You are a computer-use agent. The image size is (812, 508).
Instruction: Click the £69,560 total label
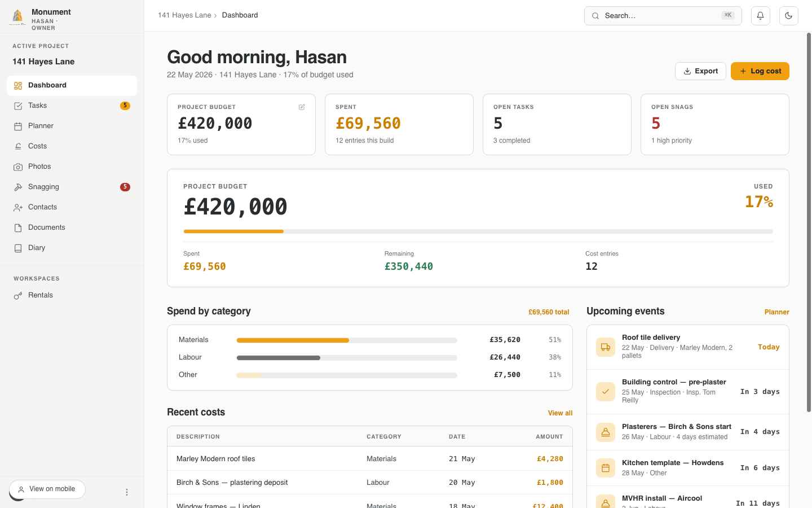[x=548, y=312]
